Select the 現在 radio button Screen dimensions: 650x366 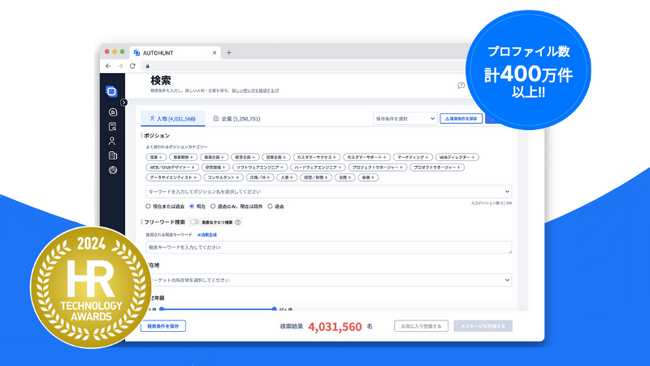tap(192, 206)
